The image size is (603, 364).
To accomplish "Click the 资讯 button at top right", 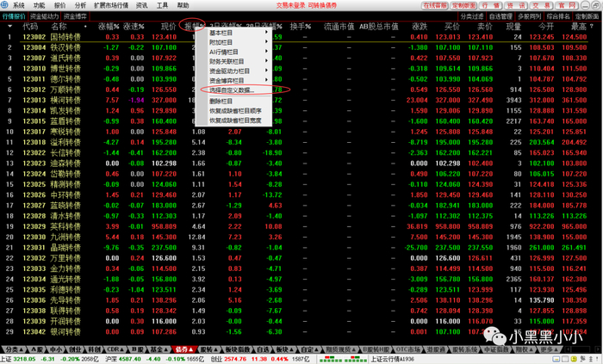I will tap(515, 5).
